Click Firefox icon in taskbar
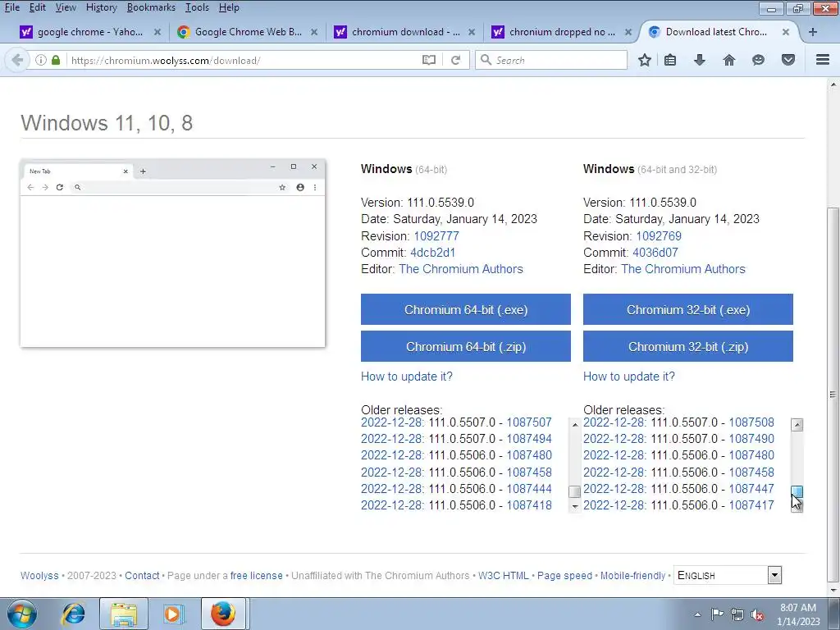This screenshot has width=840, height=630. [223, 614]
